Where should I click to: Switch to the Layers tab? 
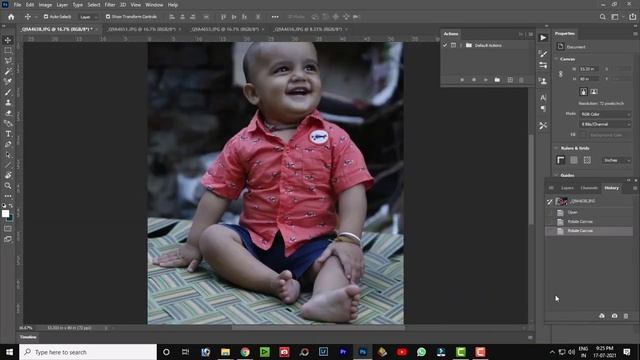[567, 188]
